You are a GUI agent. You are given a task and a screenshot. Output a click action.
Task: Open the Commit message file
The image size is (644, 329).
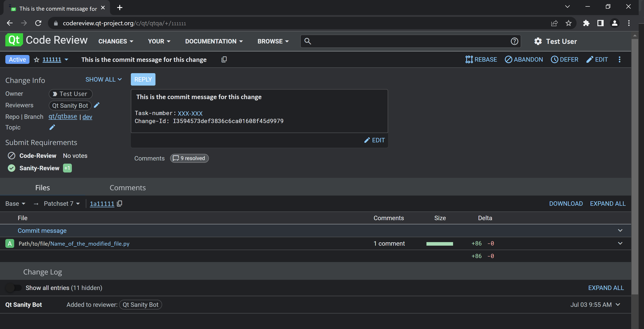point(42,231)
